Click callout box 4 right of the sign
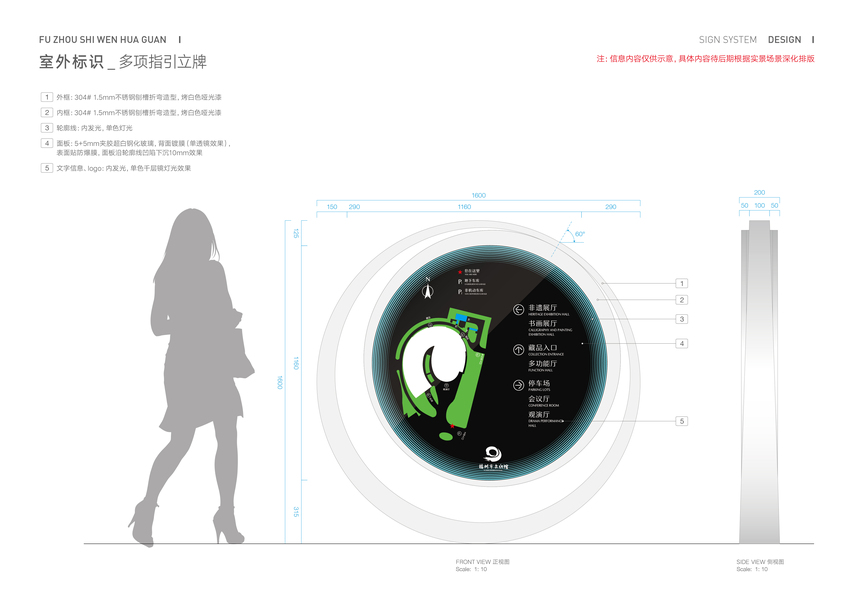The image size is (849, 600). point(682,343)
